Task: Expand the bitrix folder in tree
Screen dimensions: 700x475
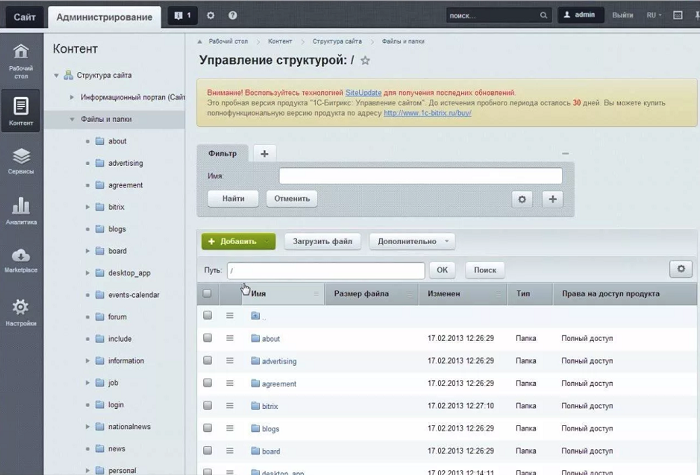Action: (x=88, y=207)
